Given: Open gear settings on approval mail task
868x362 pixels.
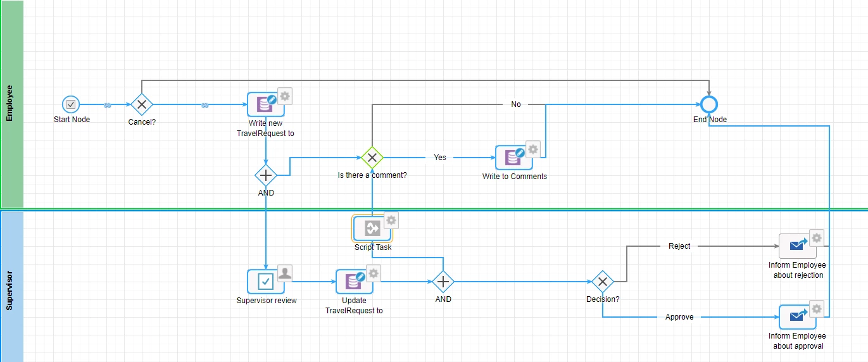Looking at the screenshot, I should click(817, 308).
